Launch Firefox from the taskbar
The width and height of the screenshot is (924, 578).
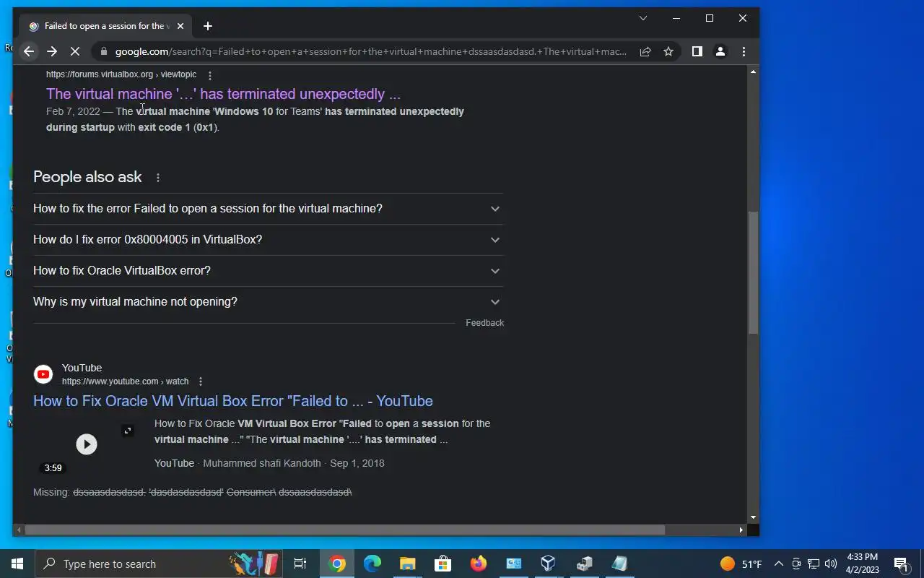click(479, 564)
